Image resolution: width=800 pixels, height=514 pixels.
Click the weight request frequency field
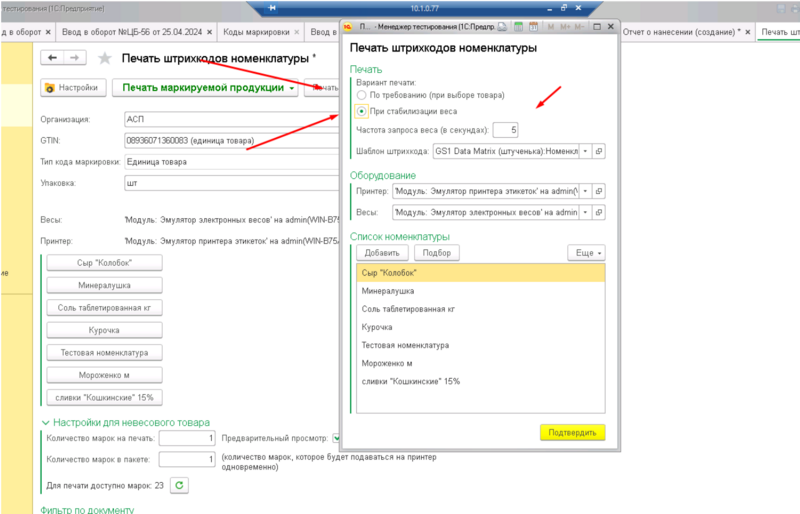pyautogui.click(x=505, y=130)
